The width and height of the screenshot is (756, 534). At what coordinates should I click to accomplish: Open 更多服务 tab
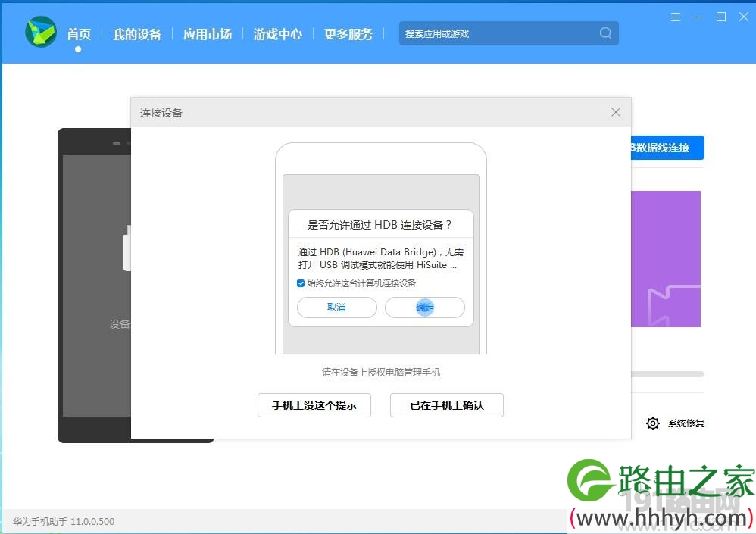pyautogui.click(x=348, y=34)
